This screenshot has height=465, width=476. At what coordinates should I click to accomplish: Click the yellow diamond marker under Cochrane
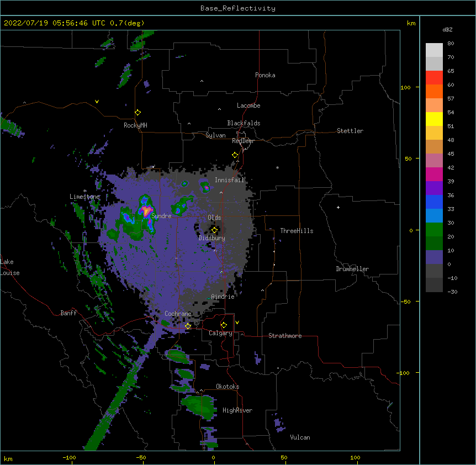188,326
